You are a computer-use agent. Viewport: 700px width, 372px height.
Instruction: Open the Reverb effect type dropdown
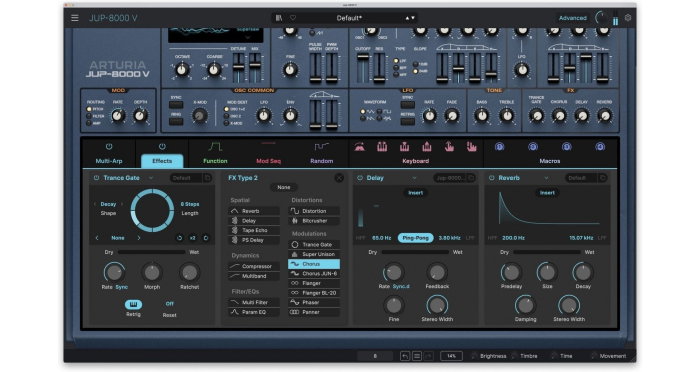[x=546, y=178]
